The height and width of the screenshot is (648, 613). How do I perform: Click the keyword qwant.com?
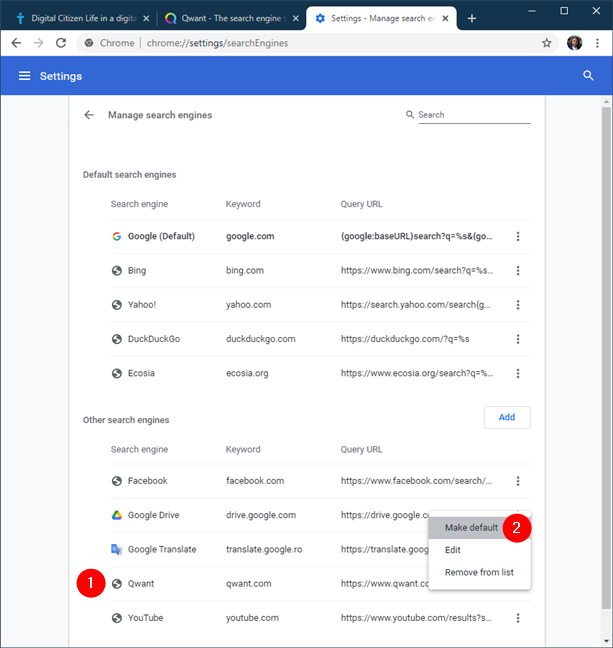click(x=249, y=584)
